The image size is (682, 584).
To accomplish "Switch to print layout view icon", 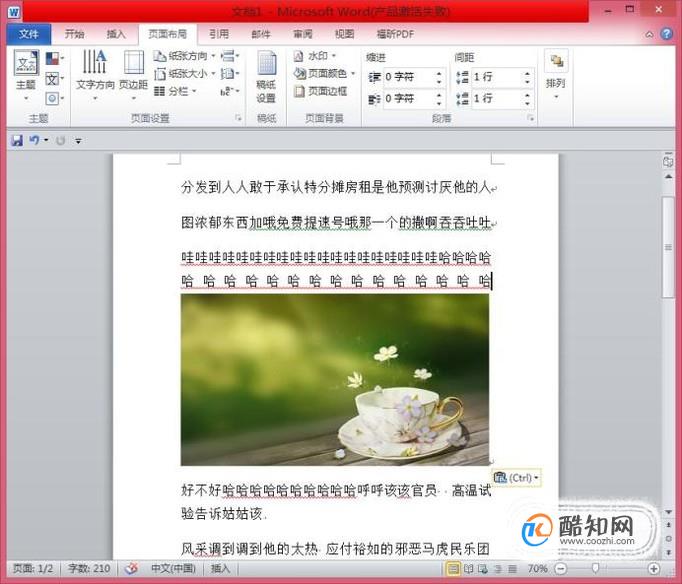I will pos(454,568).
